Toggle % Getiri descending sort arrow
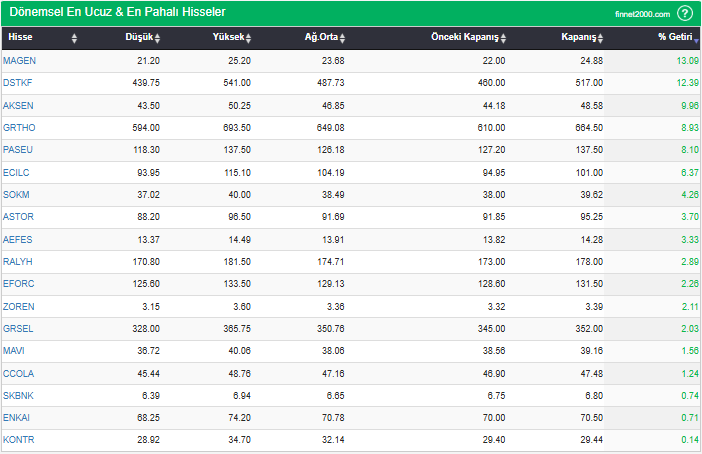 [697, 39]
